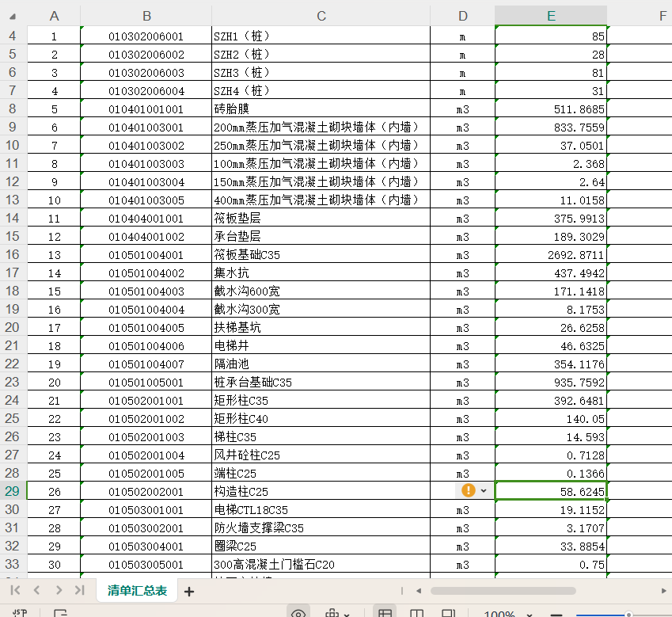Click the horizontal scrollbar left arrow
The width and height of the screenshot is (672, 617).
[419, 591]
